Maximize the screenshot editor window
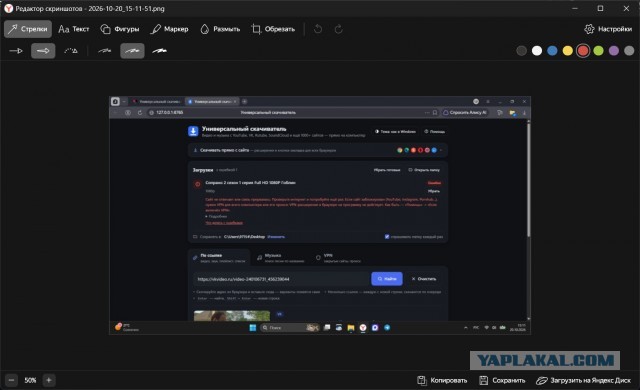The image size is (640, 390). point(600,8)
